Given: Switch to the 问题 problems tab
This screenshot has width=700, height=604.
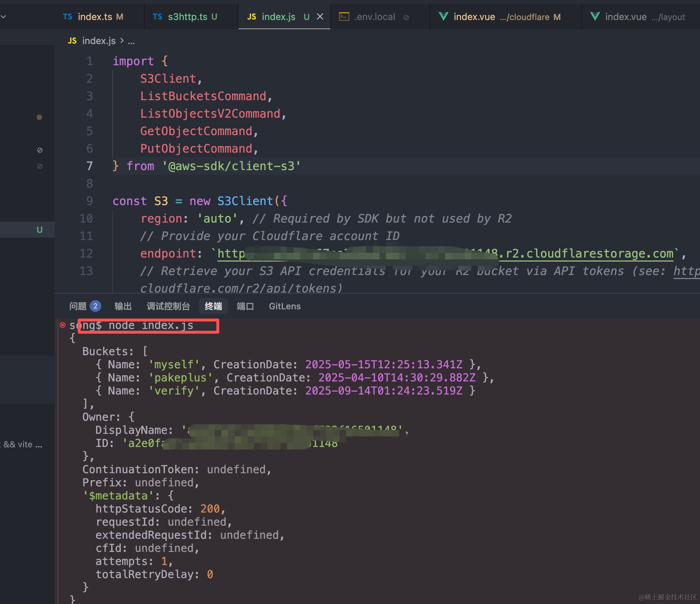Looking at the screenshot, I should pos(78,306).
